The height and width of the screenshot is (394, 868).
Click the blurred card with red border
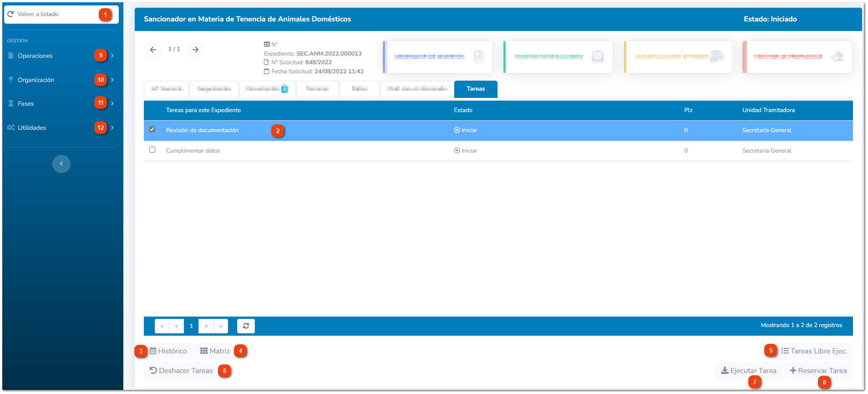click(797, 57)
